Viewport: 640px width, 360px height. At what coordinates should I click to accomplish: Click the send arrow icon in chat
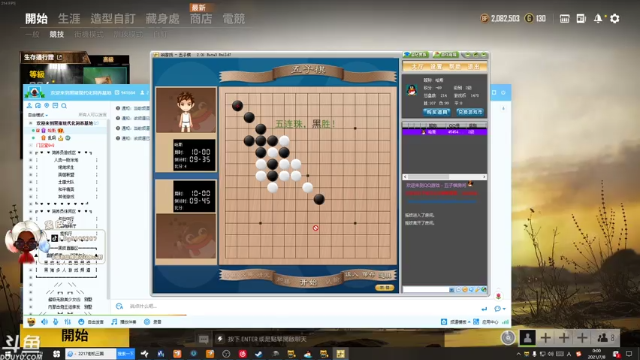pyautogui.click(x=484, y=309)
